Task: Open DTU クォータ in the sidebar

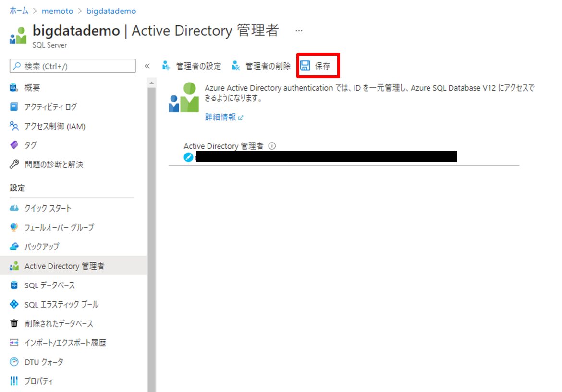Action: (x=44, y=362)
